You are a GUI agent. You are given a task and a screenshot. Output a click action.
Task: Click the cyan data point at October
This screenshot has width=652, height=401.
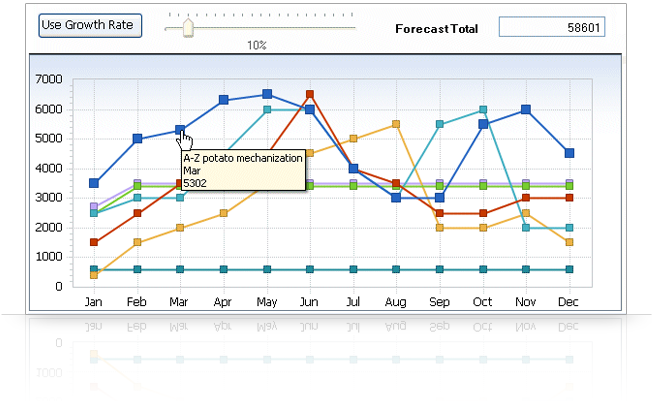point(483,109)
